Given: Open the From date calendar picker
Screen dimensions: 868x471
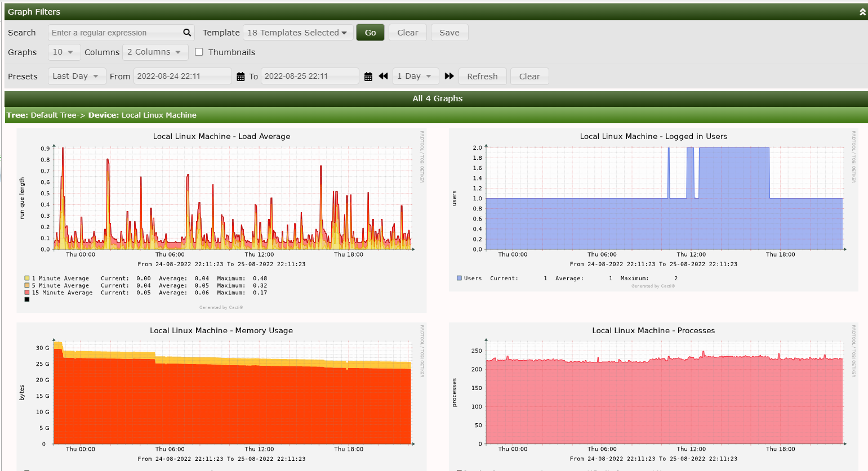Looking at the screenshot, I should click(241, 77).
